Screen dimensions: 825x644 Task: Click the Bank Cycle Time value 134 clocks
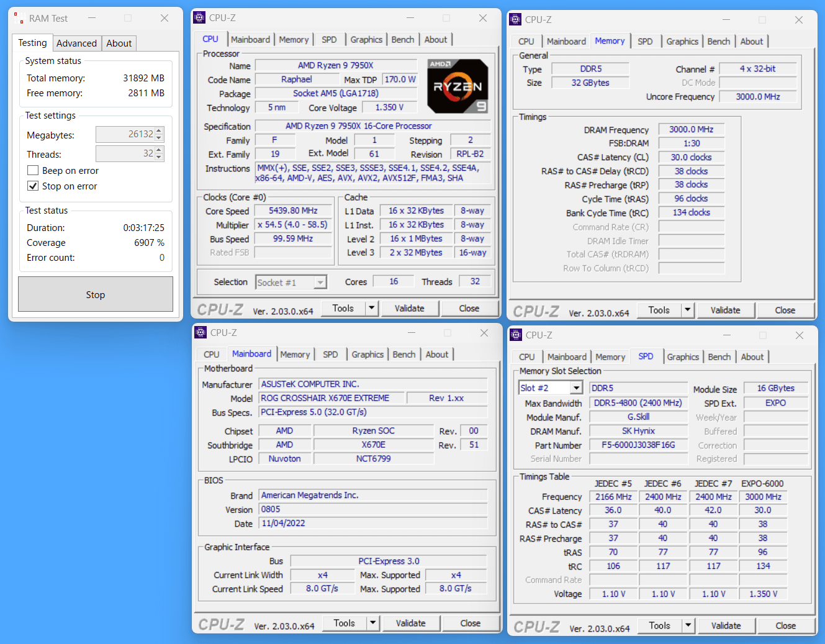[691, 212]
